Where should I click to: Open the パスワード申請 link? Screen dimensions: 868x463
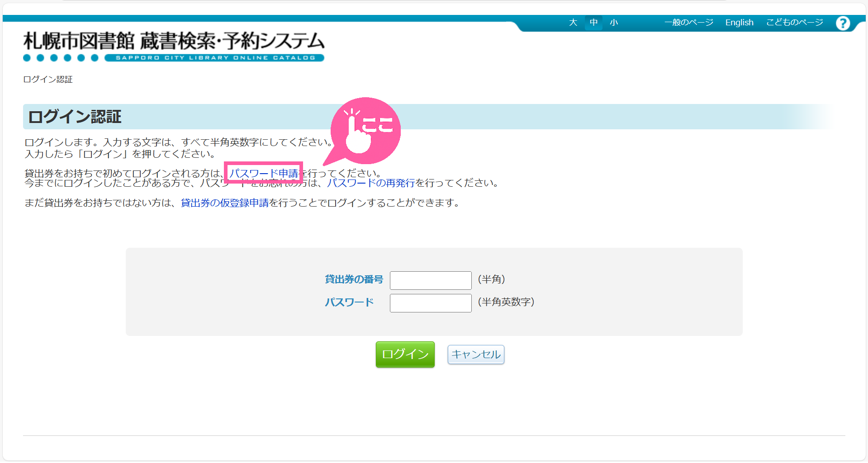[x=264, y=173]
